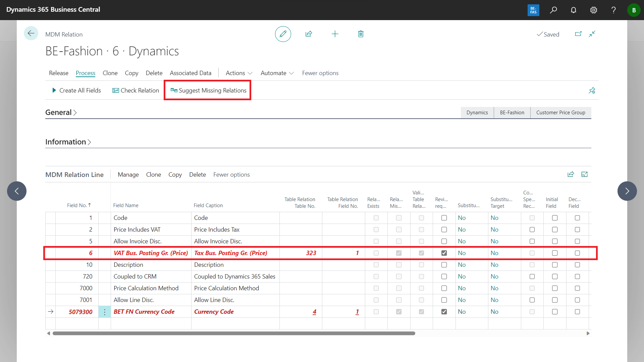644x362 pixels.
Task: Open the user account avatar B
Action: [x=634, y=10]
